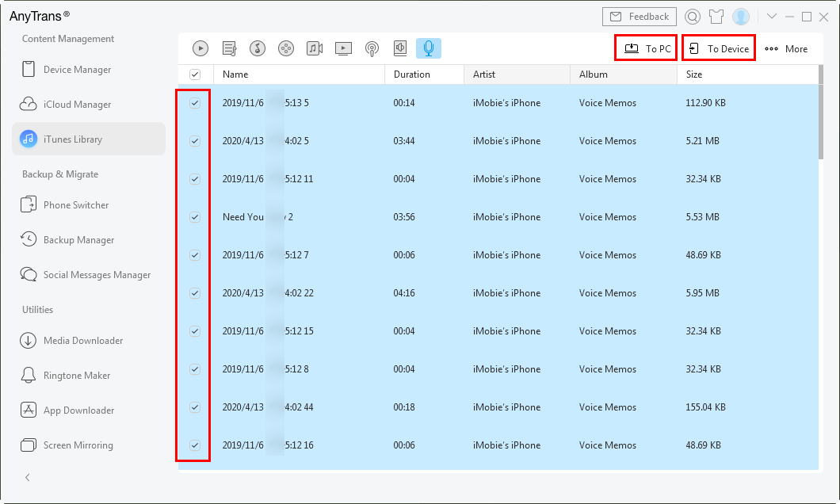The height and width of the screenshot is (504, 840).
Task: Open the search magnifier icon
Action: 693,17
